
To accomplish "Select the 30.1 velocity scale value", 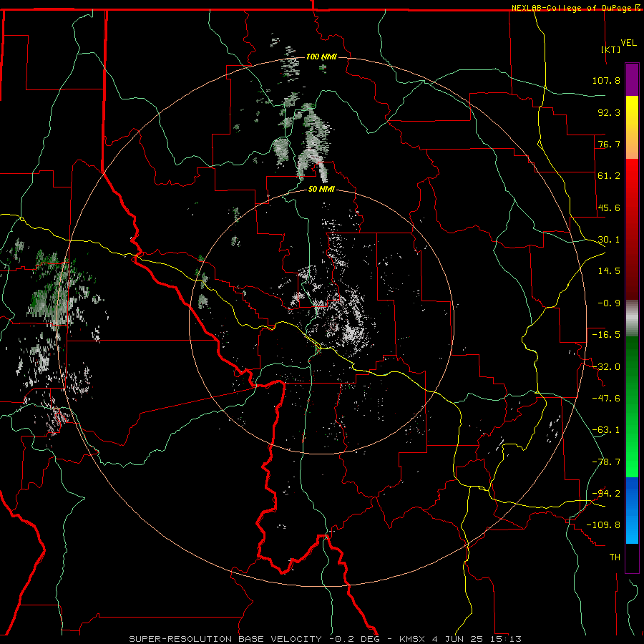I will [x=609, y=240].
